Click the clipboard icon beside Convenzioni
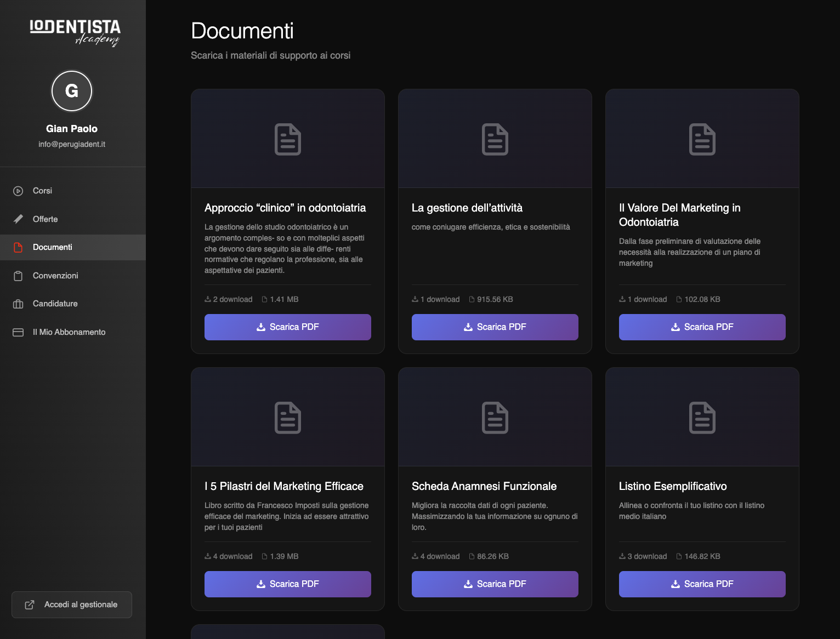840x639 pixels. [x=18, y=275]
